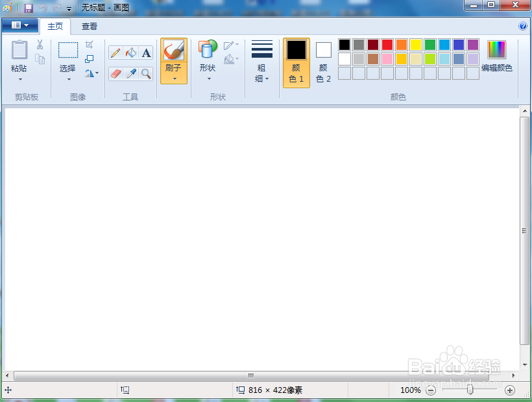Pick the yellow color swatch
532x402 pixels.
[416, 45]
